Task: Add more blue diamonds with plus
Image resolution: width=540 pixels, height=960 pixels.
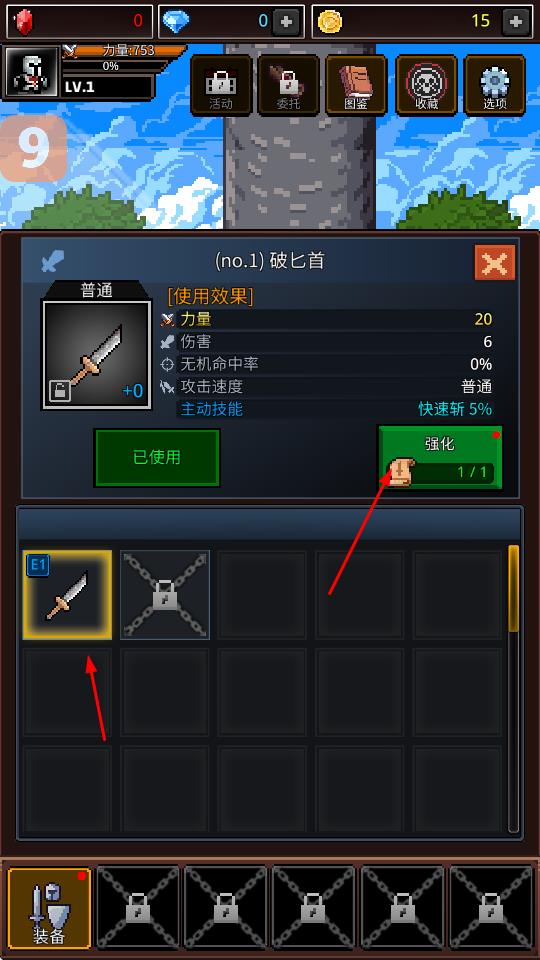Action: [x=286, y=21]
